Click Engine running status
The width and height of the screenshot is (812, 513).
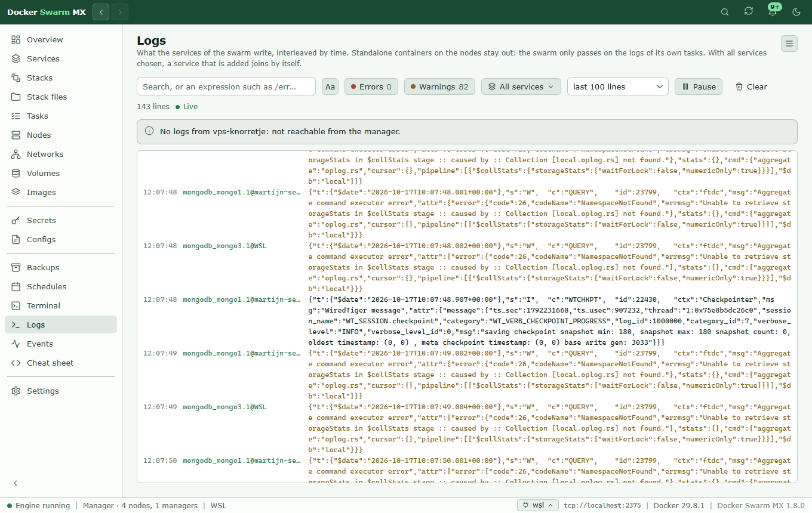(38, 505)
